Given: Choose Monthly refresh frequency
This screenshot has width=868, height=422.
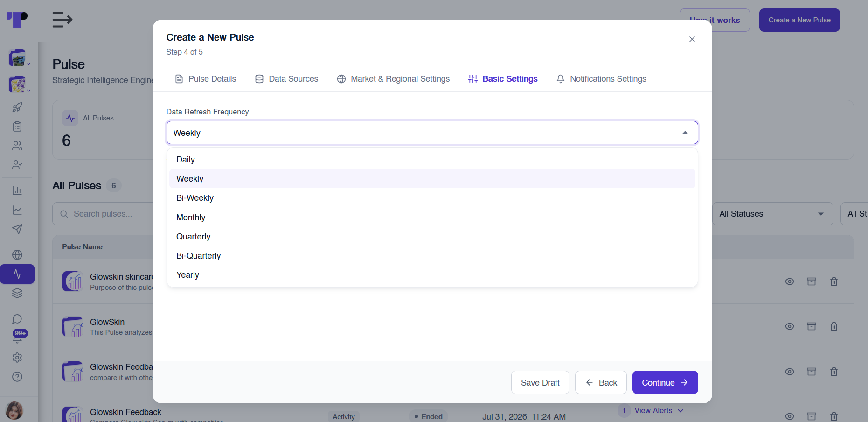Looking at the screenshot, I should coord(432,218).
